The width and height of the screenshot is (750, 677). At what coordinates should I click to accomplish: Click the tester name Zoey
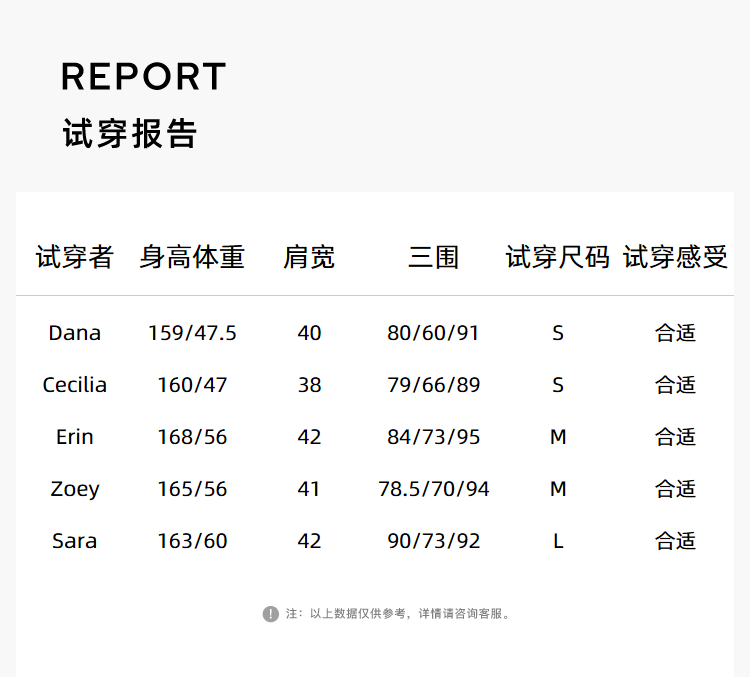(x=75, y=489)
